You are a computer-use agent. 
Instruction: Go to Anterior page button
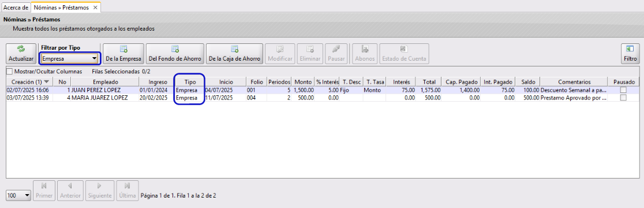70,191
